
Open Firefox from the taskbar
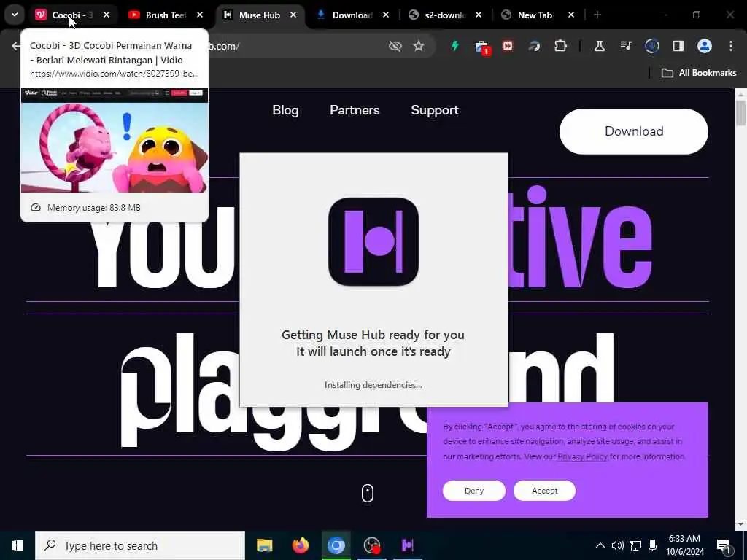[x=300, y=545]
